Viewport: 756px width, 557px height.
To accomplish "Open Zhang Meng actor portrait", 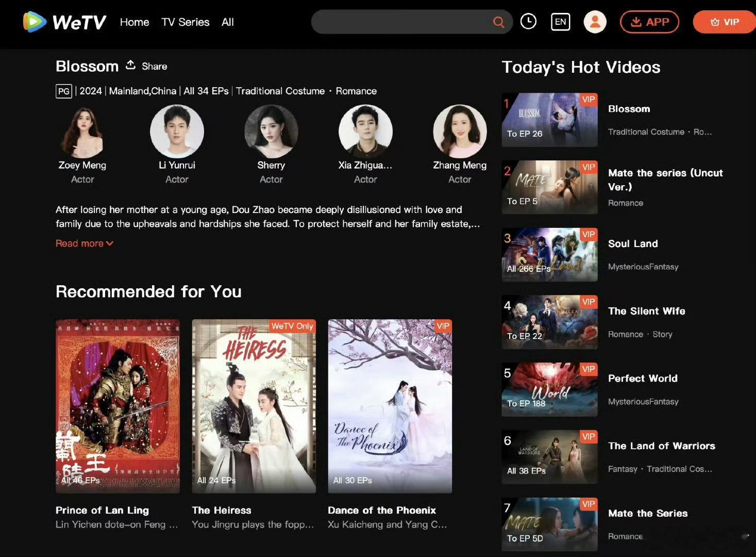I will point(460,132).
